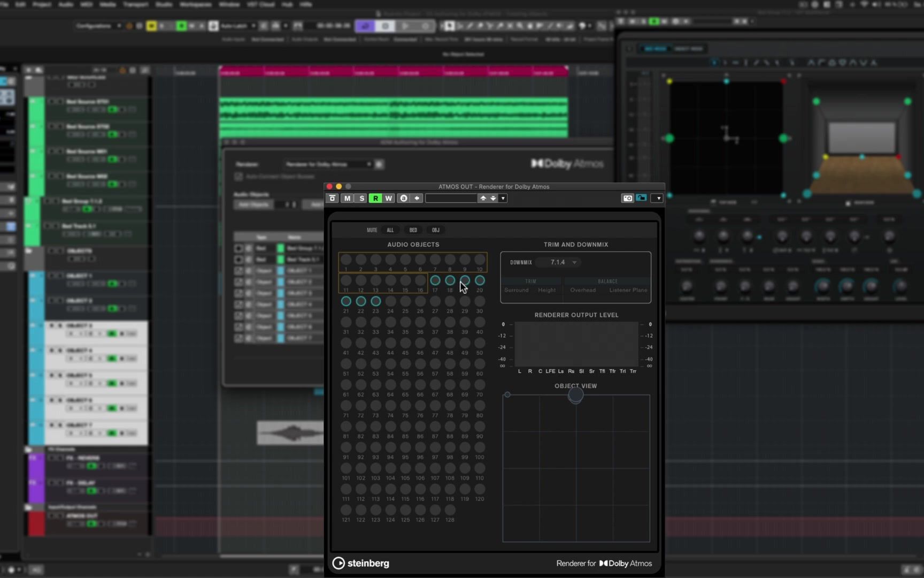Toggle audio object 18 circle

click(x=450, y=280)
